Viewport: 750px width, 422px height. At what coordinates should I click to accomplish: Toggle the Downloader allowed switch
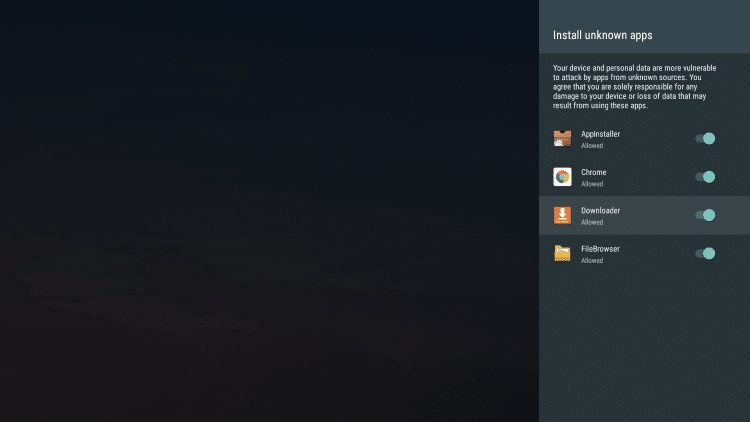[x=705, y=215]
